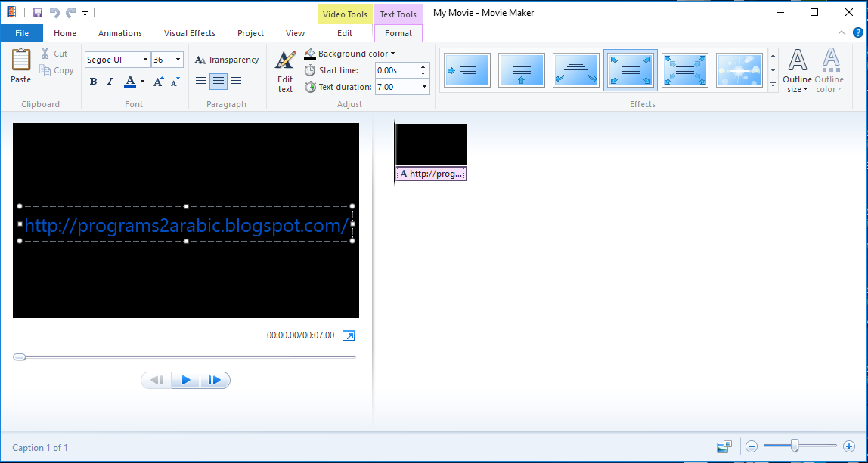This screenshot has width=868, height=463.
Task: Apply the fly-in-from-bottom text effect
Action: (522, 70)
